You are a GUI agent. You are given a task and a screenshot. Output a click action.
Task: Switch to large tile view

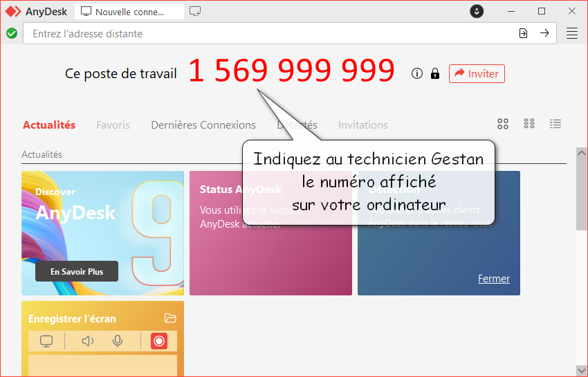click(x=503, y=124)
